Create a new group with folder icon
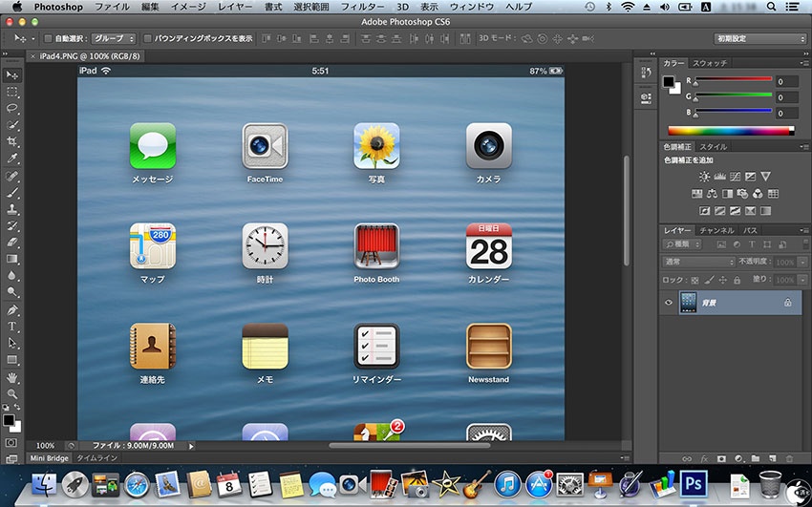 click(x=756, y=458)
